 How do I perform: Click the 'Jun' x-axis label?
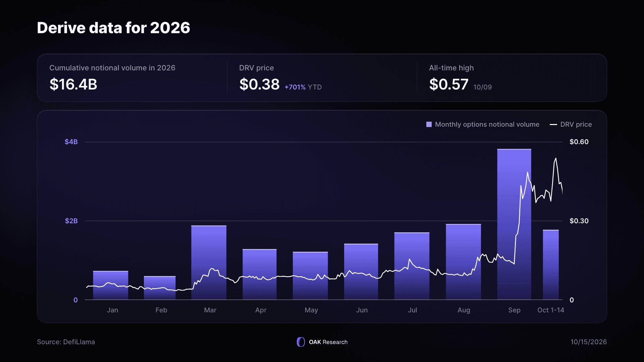(362, 310)
